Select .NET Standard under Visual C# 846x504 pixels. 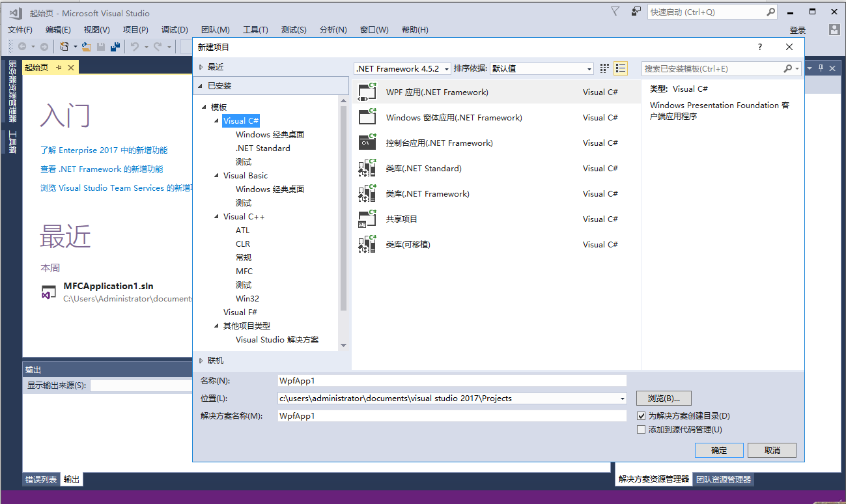click(x=263, y=148)
